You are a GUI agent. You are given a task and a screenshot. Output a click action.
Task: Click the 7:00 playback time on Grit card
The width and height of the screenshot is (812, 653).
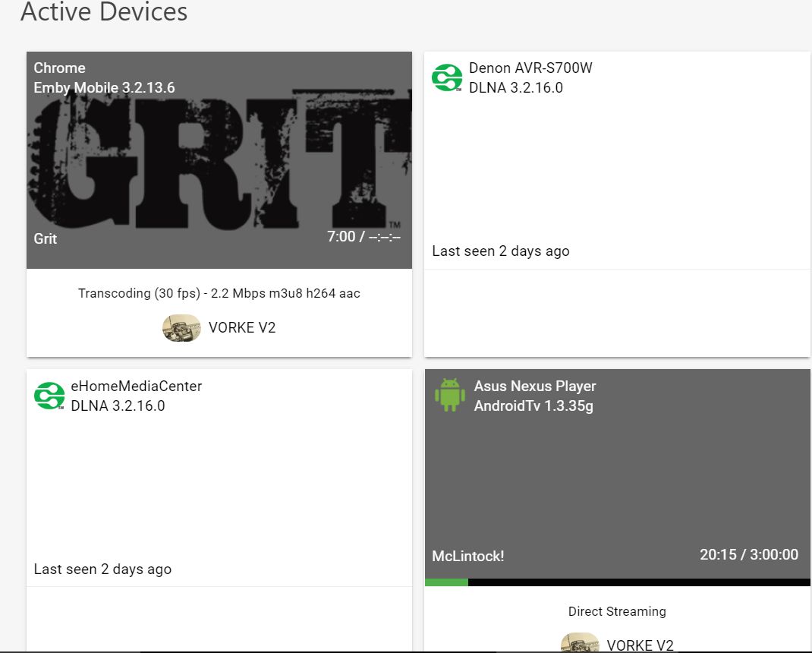click(364, 236)
